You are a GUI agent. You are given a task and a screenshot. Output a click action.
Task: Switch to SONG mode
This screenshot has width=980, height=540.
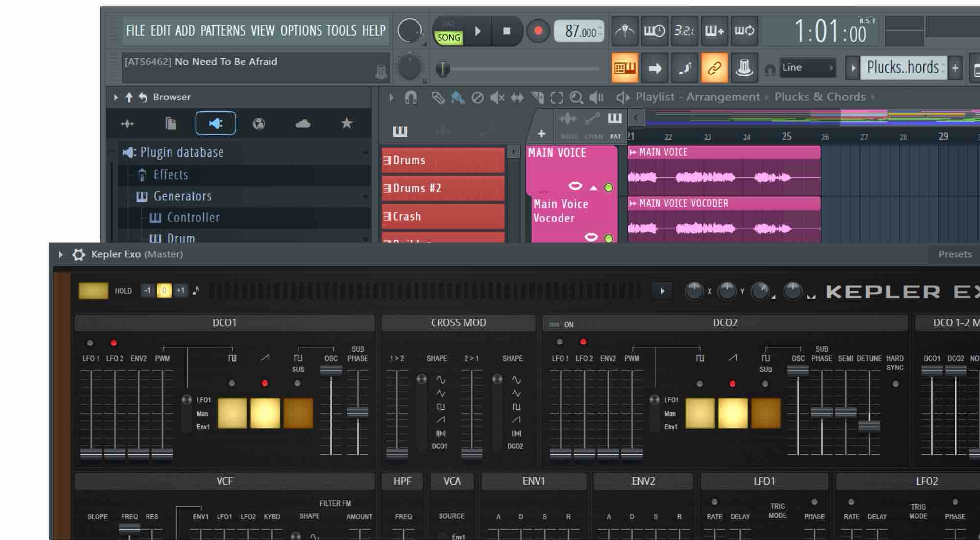[x=448, y=38]
